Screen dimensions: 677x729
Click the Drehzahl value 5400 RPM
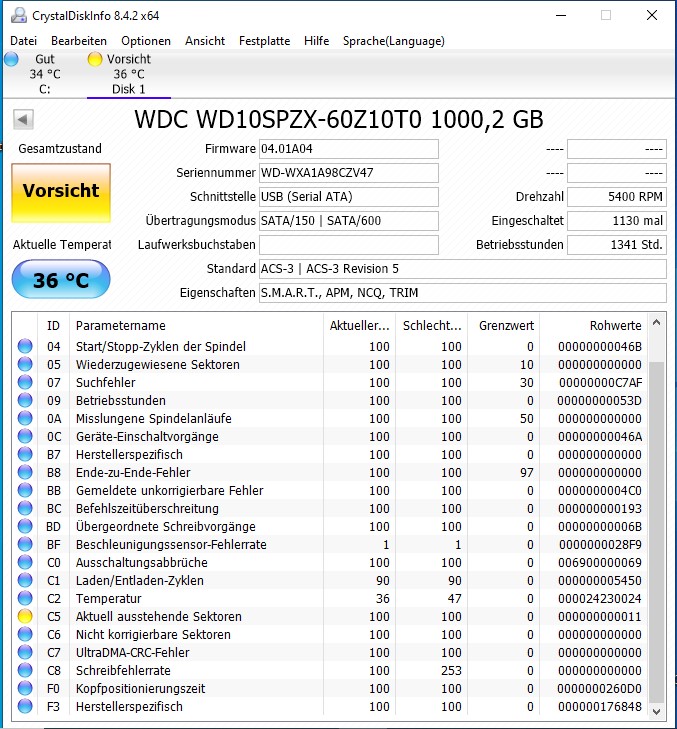[x=617, y=197]
